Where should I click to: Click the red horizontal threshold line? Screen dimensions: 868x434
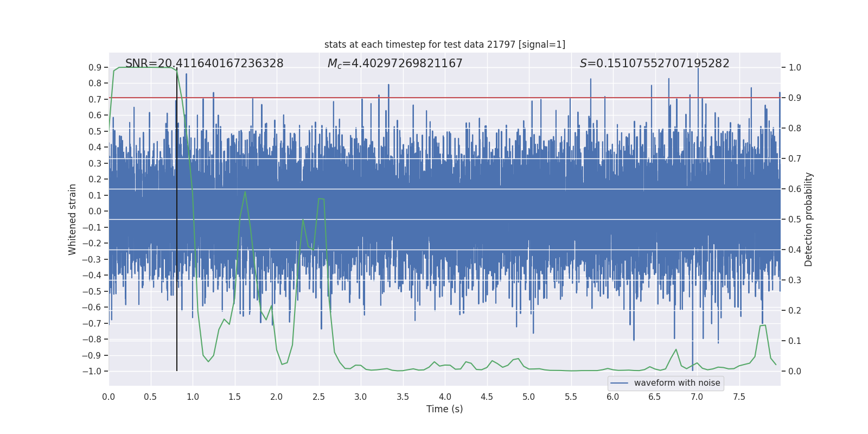point(445,98)
